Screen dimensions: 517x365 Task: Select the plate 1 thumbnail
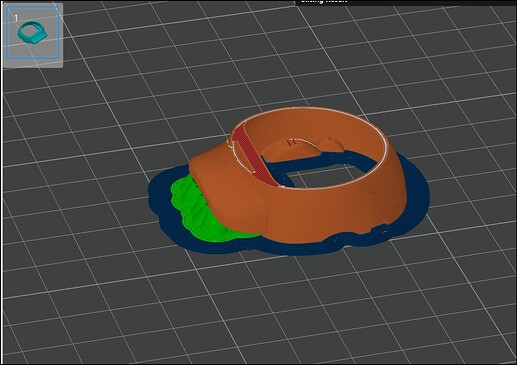[x=33, y=32]
